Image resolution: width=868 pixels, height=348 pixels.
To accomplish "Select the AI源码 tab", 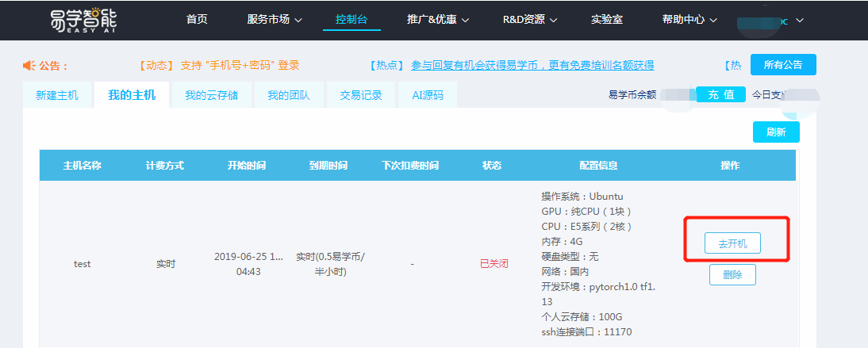I will pos(428,95).
